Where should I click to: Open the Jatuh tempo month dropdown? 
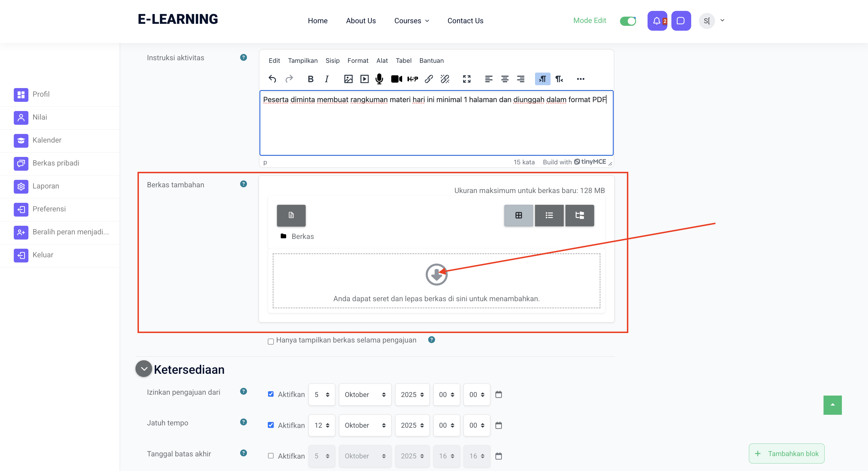[365, 425]
